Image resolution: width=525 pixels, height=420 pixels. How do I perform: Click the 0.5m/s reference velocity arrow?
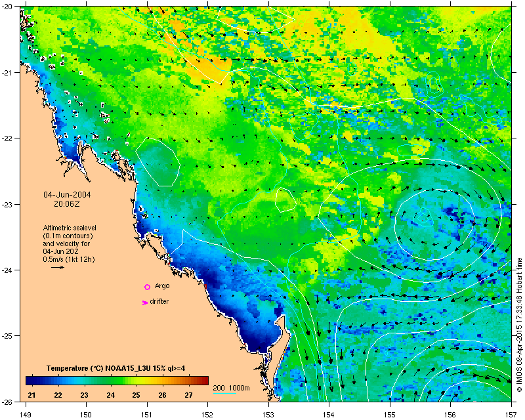coord(58,267)
